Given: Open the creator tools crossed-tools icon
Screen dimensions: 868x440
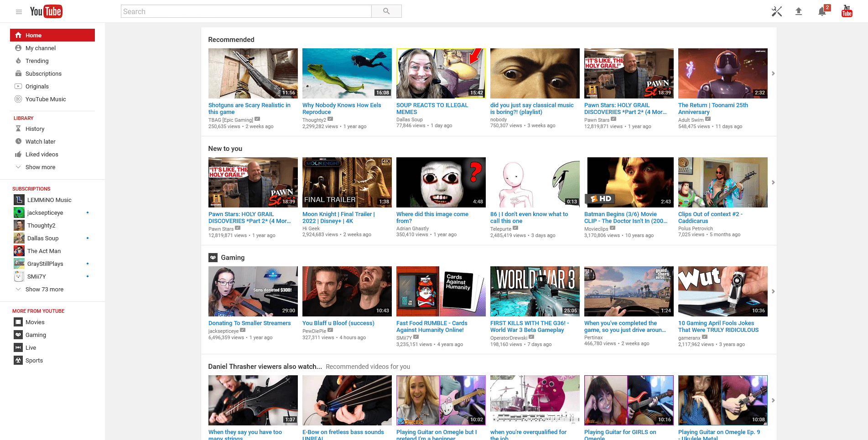Looking at the screenshot, I should (776, 11).
